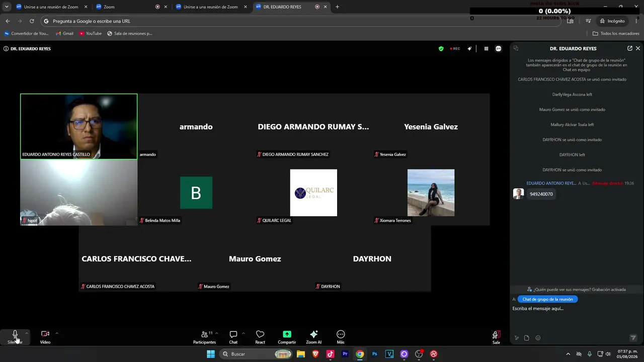Image resolution: width=644 pixels, height=362 pixels.
Task: Open the grid view layout icon
Action: point(486,49)
